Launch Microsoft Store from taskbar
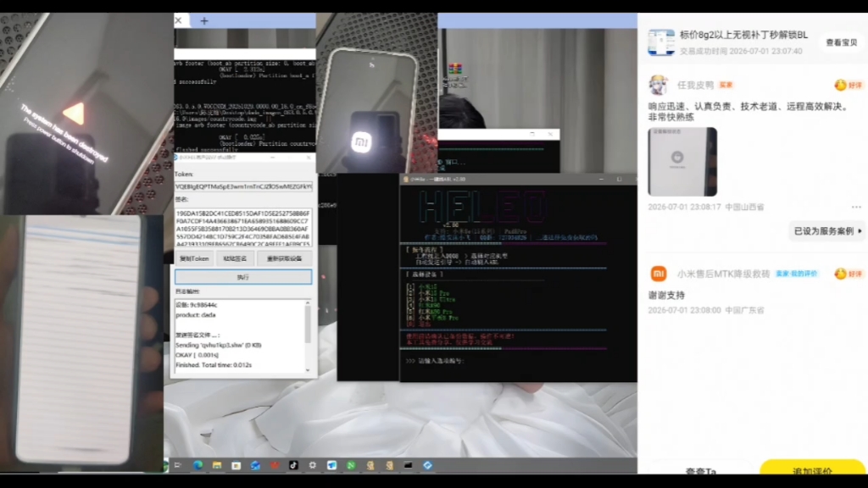The width and height of the screenshot is (868, 488). pyautogui.click(x=236, y=465)
